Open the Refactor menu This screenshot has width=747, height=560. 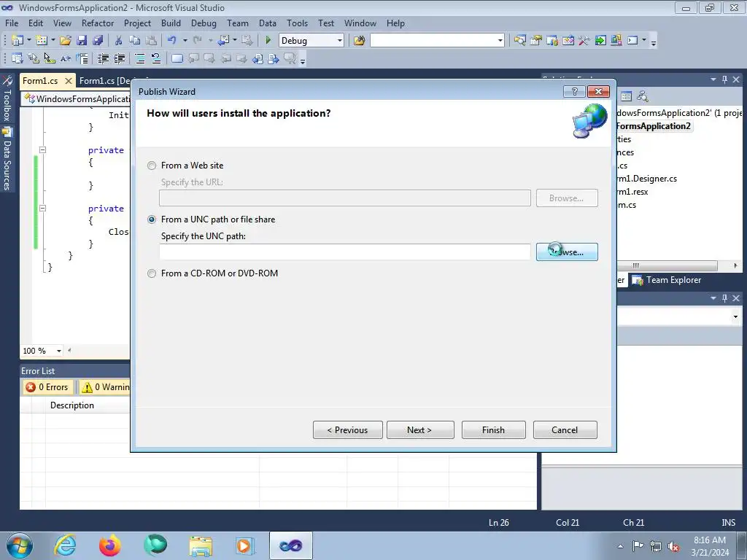pos(98,23)
